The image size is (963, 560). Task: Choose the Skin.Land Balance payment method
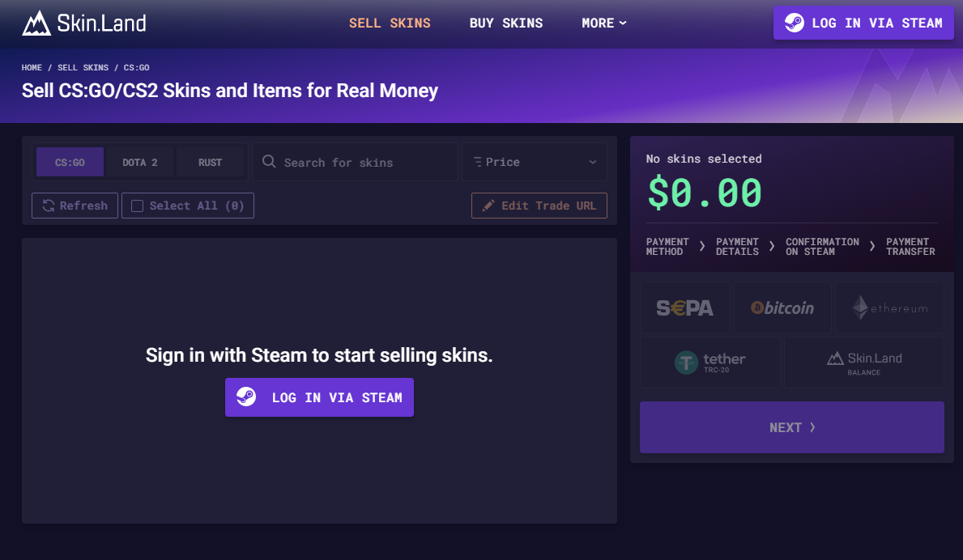[x=863, y=362]
